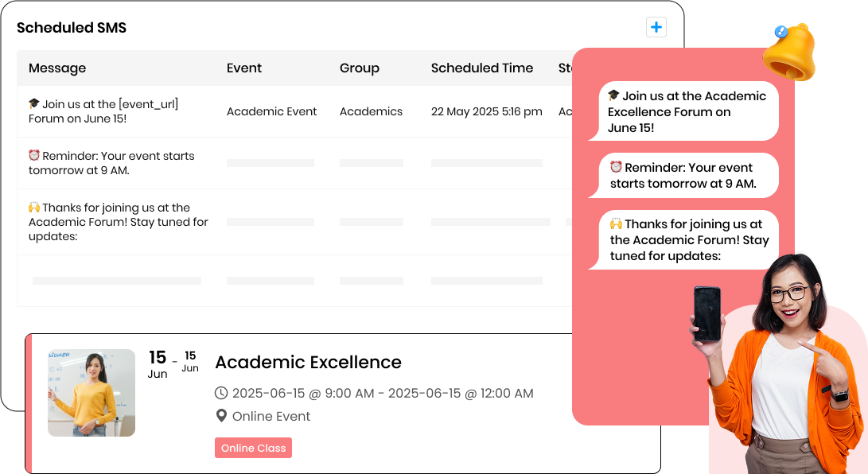Viewport: 868px width, 474px height.
Task: Select the Academic Event row in the SMS table
Action: coord(271,111)
